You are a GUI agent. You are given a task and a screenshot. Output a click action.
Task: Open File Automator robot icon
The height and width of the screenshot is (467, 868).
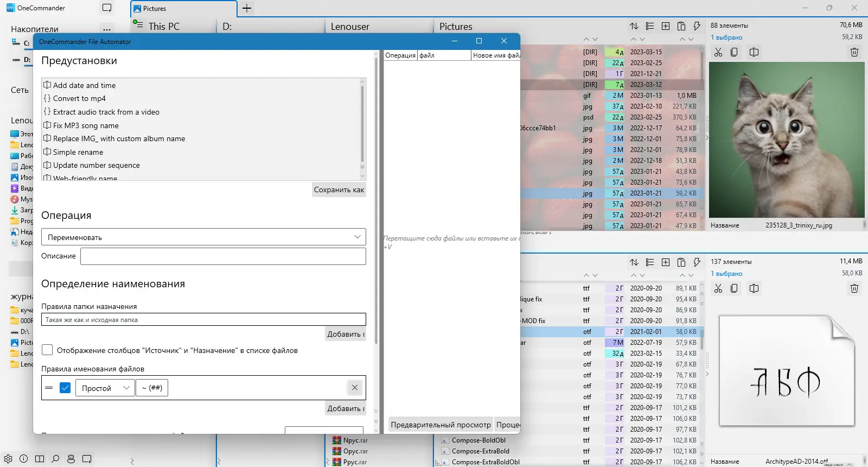(71, 459)
